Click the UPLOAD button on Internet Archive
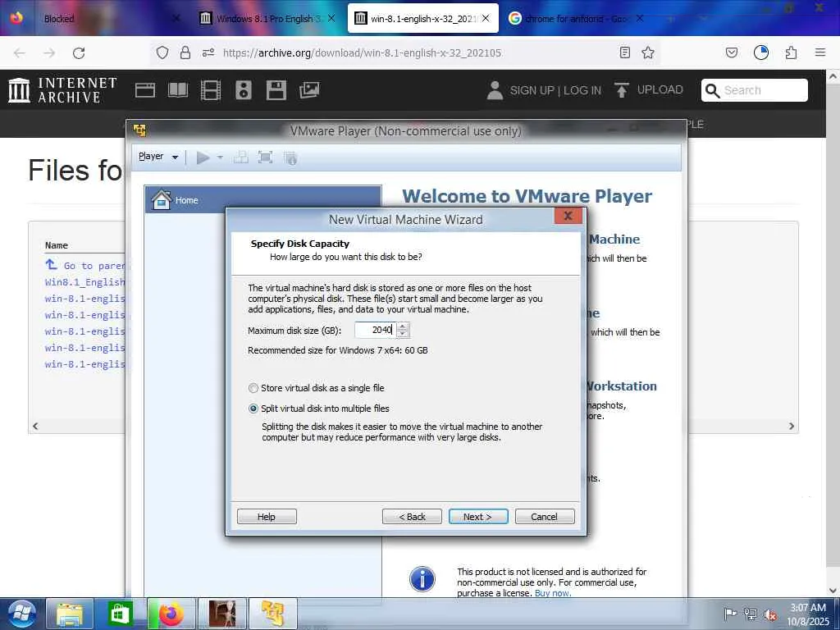840x630 pixels. point(649,89)
